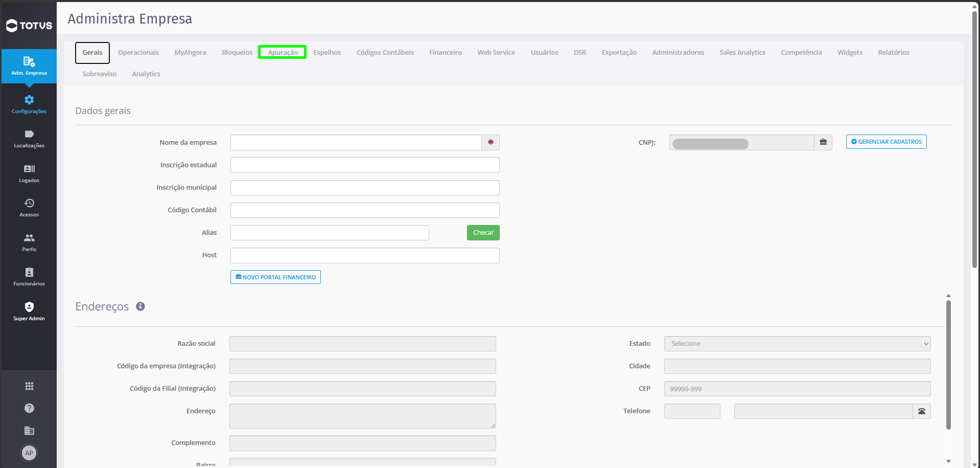This screenshot has height=468, width=980.
Task: Open the Usuários tab
Action: [x=544, y=53]
